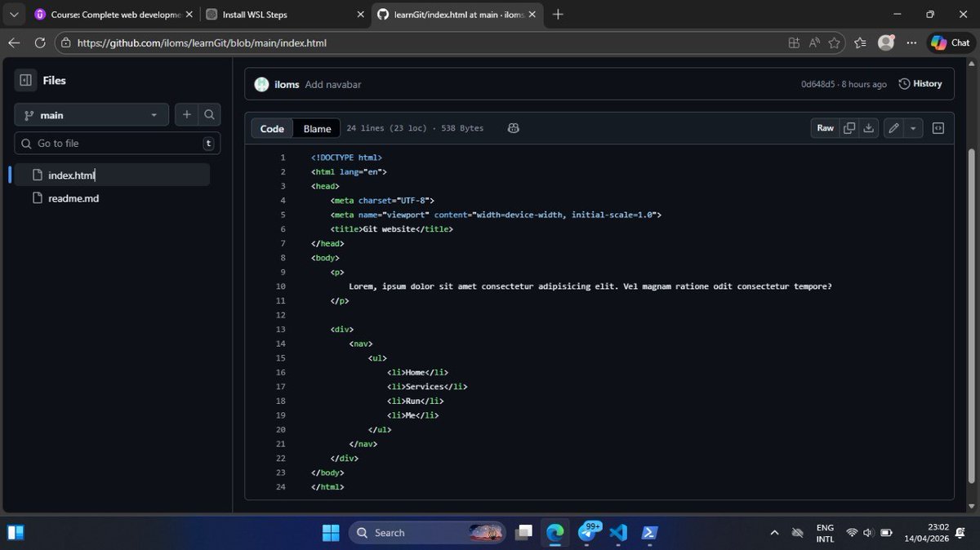Open Visual Studio Code from the taskbar
Viewport: 980px width, 550px height.
click(x=618, y=532)
